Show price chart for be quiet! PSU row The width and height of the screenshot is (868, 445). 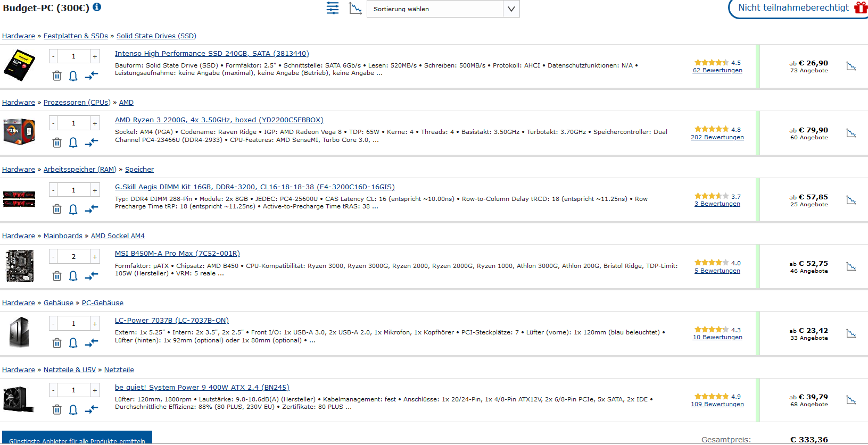[851, 400]
